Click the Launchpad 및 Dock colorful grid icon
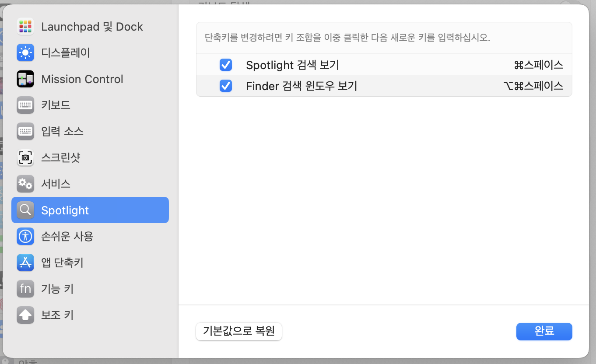596x364 pixels. [x=25, y=27]
